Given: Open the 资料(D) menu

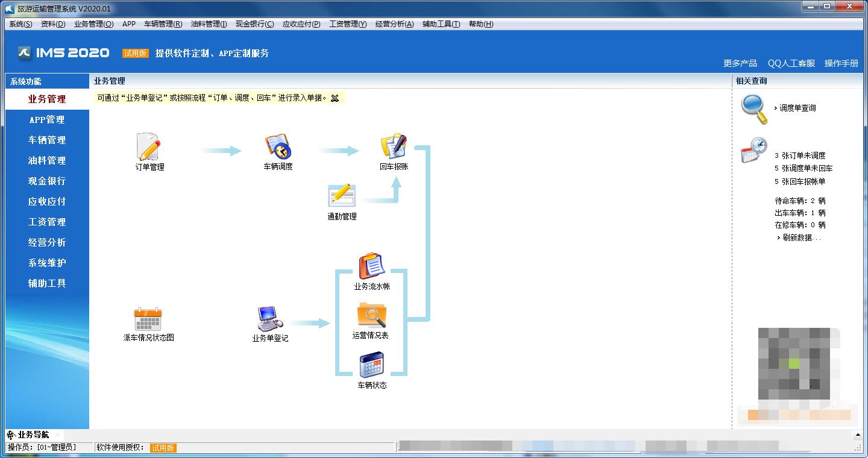Looking at the screenshot, I should pyautogui.click(x=53, y=24).
